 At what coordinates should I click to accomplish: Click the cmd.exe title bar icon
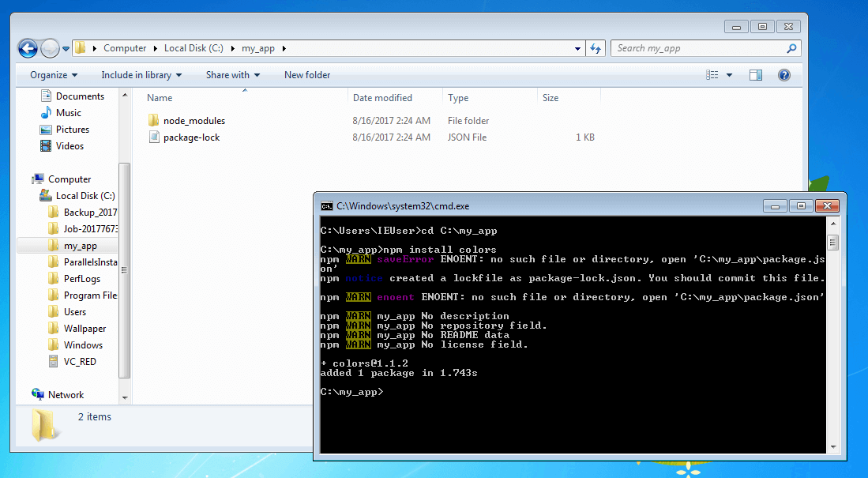tap(326, 206)
